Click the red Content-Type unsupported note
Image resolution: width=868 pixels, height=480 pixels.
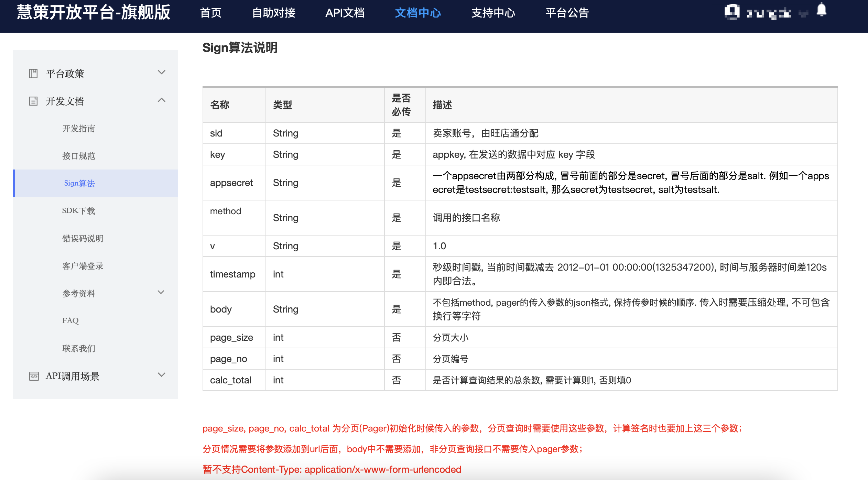point(332,469)
